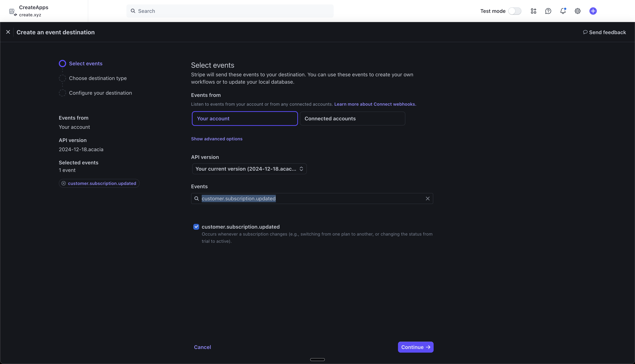Open the apps grid icon
Image resolution: width=635 pixels, height=364 pixels.
[533, 11]
